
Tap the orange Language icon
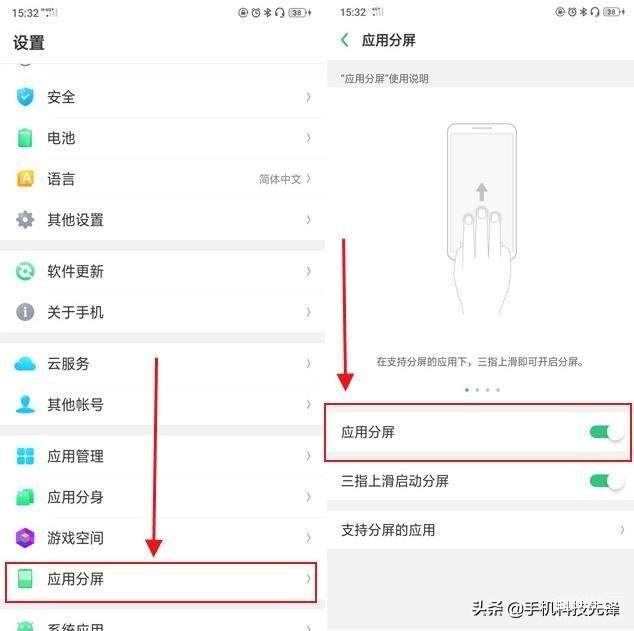click(25, 179)
